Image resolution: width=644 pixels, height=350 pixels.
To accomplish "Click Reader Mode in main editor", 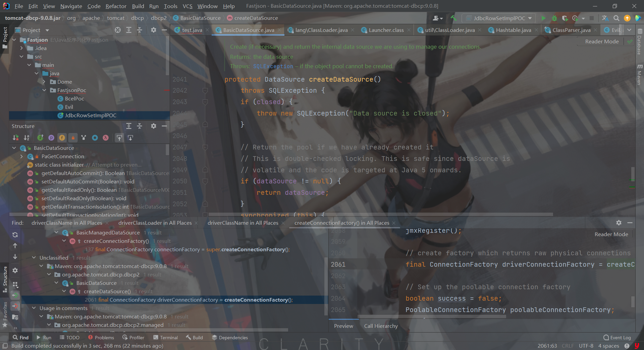I will click(602, 41).
